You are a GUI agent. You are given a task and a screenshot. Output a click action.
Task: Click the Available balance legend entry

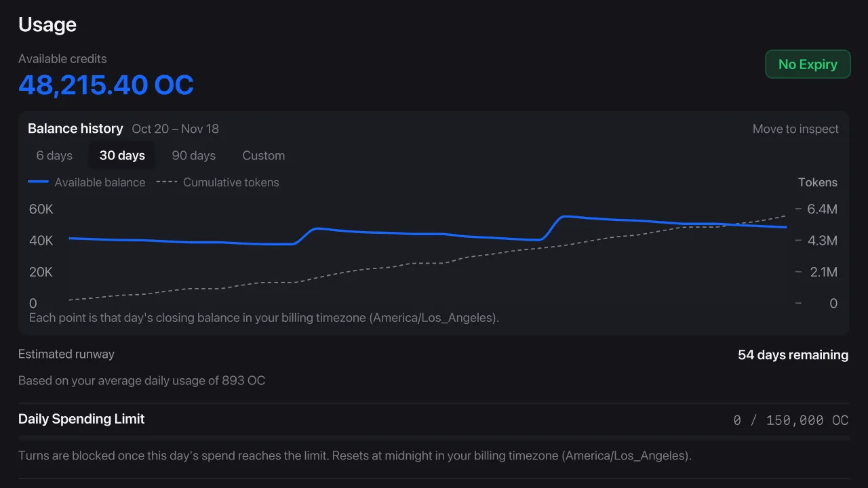pos(87,182)
